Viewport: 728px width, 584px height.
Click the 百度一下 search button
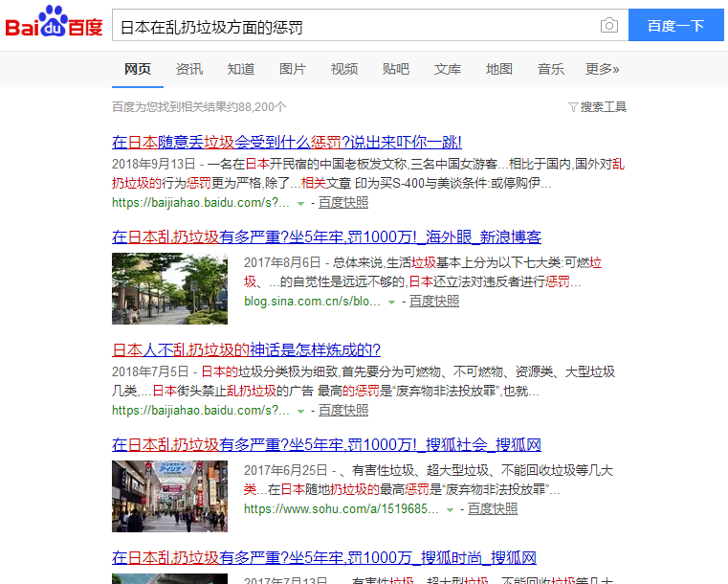[676, 25]
